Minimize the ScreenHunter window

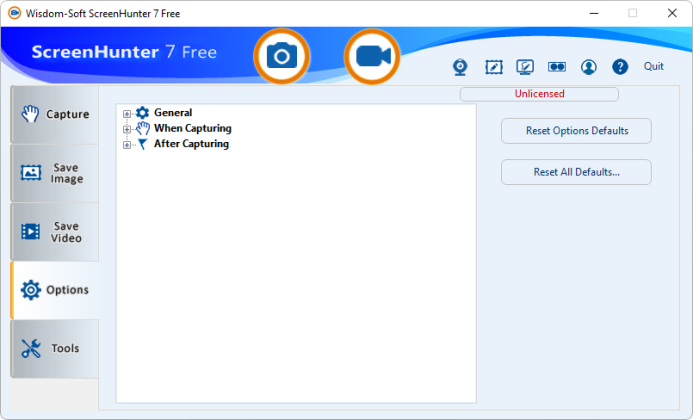(x=594, y=13)
